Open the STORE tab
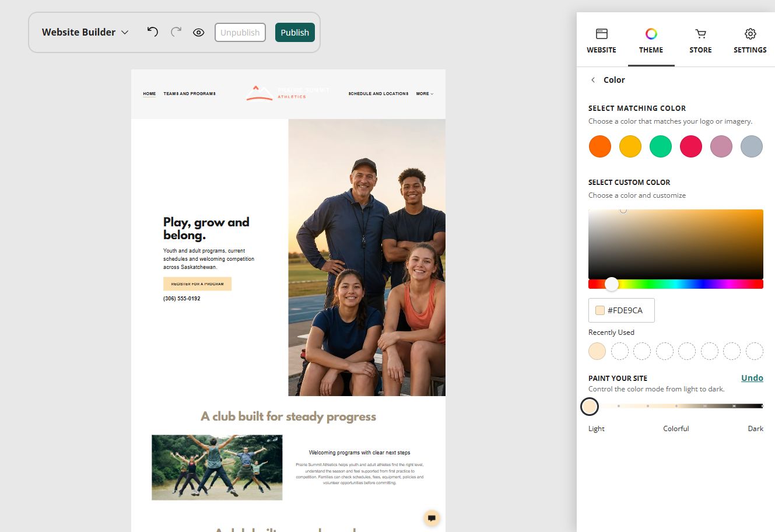 [700, 41]
